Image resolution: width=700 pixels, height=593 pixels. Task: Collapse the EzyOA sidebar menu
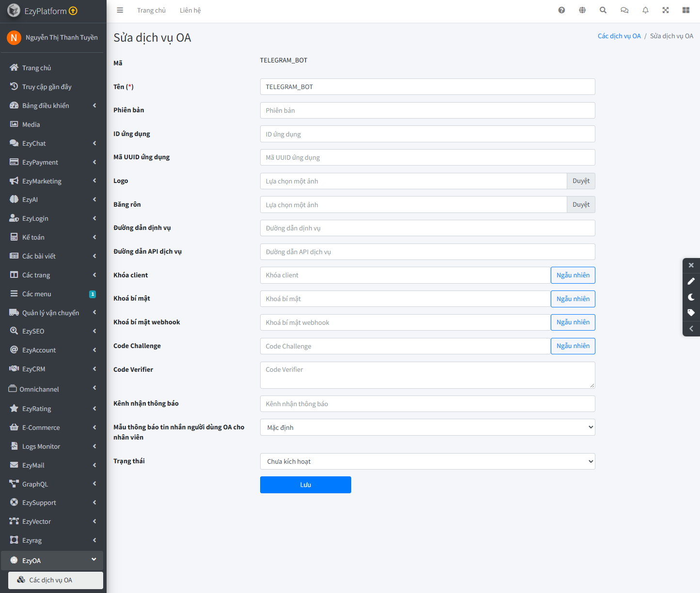[52, 561]
